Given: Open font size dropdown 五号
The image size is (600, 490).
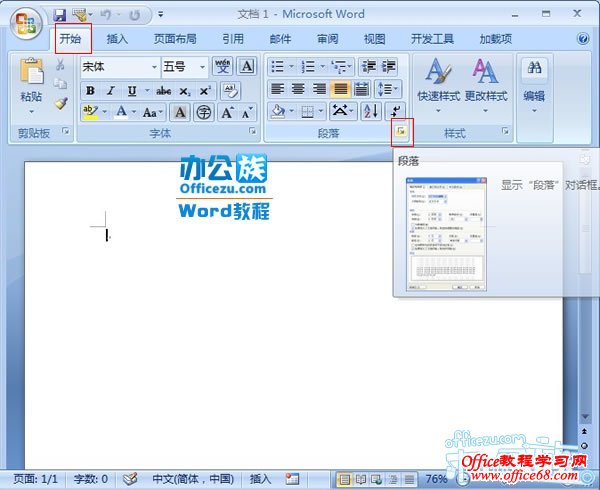Looking at the screenshot, I should point(202,67).
